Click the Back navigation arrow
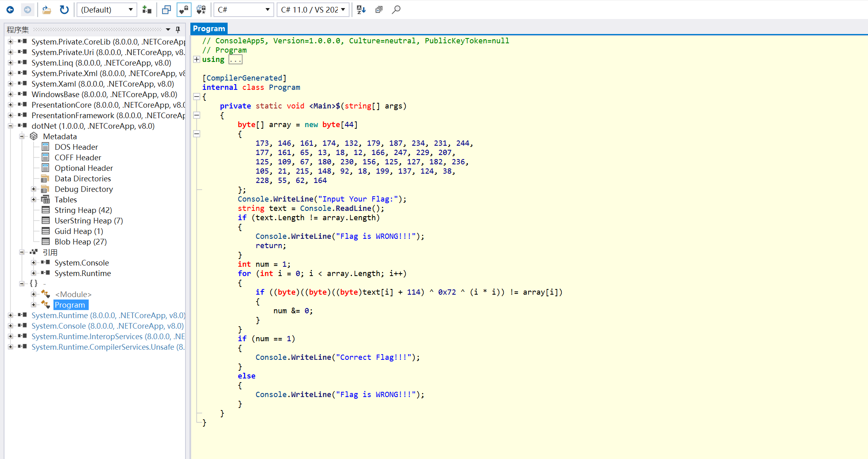The width and height of the screenshot is (868, 459). 10,10
